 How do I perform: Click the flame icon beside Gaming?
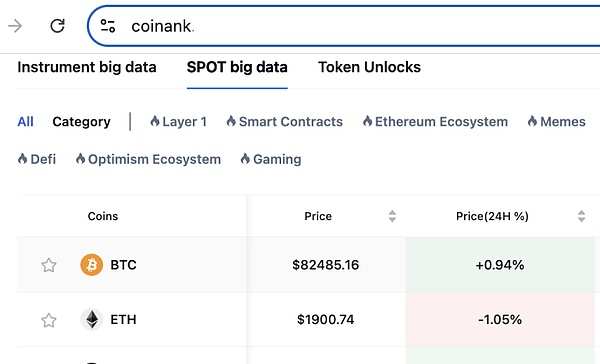[x=245, y=159]
